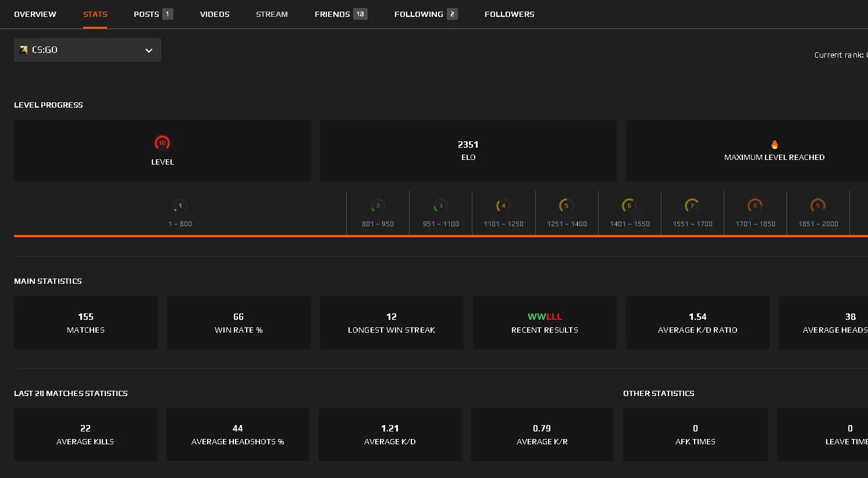
Task: Click the '1851 – 2000' range label
Action: tap(817, 224)
